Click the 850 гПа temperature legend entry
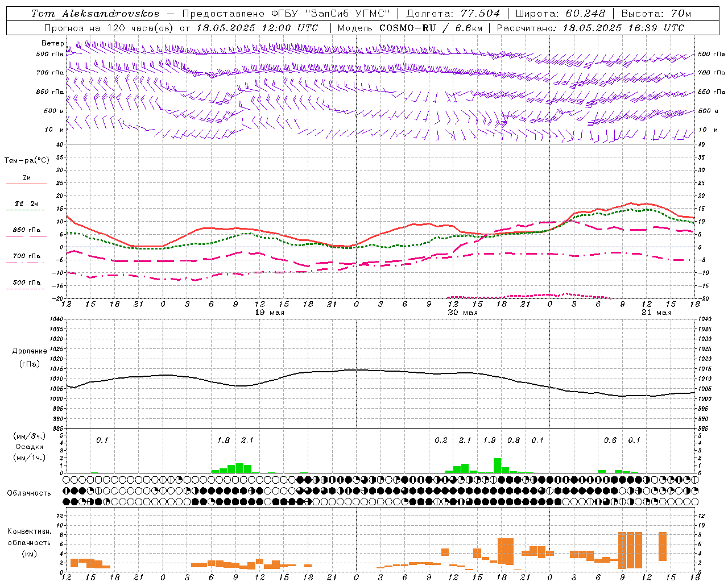Screen dimensions: 728x582 pyautogui.click(x=26, y=230)
